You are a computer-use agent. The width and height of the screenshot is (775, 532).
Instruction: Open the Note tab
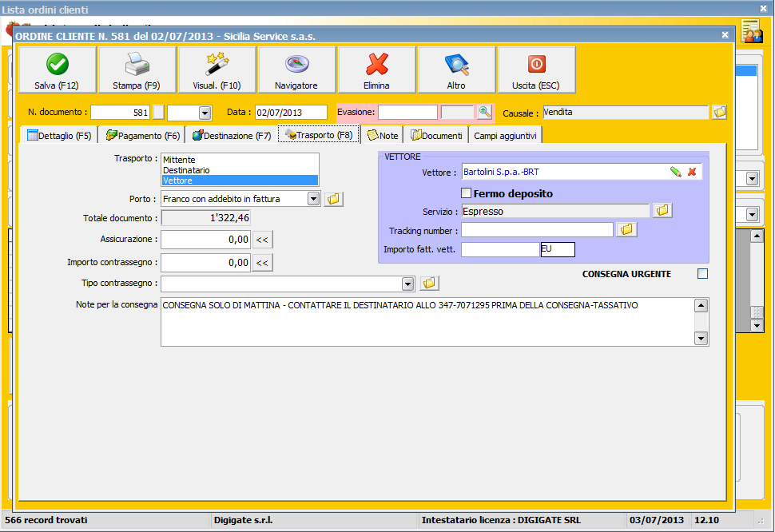[383, 135]
